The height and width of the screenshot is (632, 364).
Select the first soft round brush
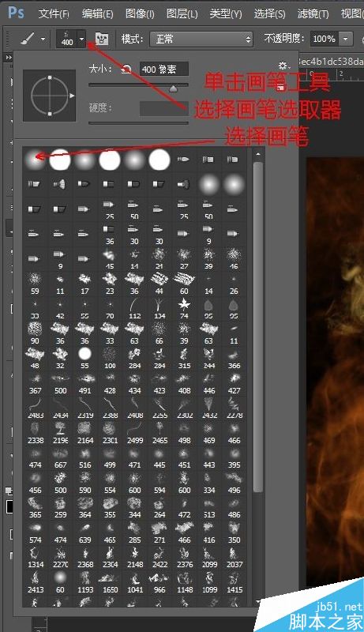[35, 160]
